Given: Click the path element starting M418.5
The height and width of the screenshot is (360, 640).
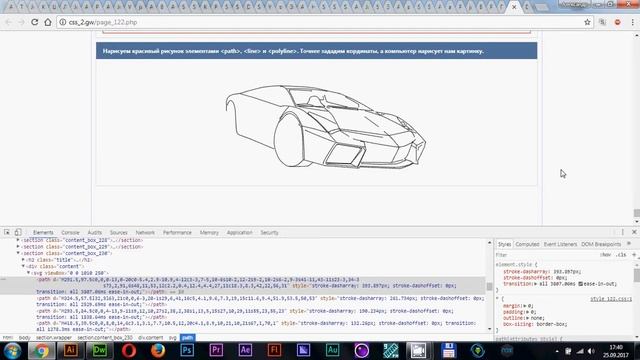Looking at the screenshot, I should point(256,326).
